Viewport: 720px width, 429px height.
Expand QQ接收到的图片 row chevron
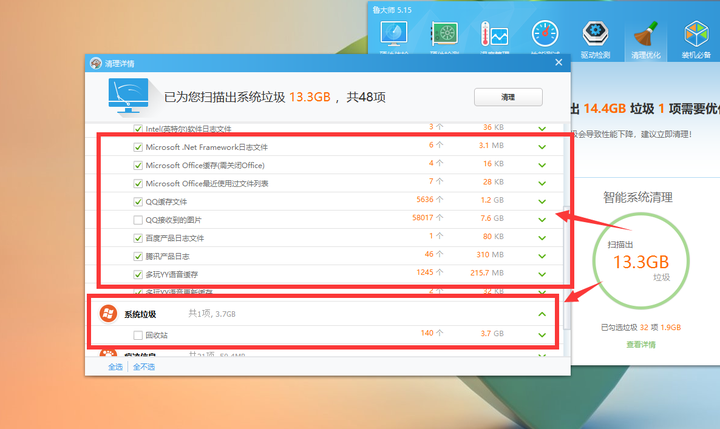pos(542,220)
